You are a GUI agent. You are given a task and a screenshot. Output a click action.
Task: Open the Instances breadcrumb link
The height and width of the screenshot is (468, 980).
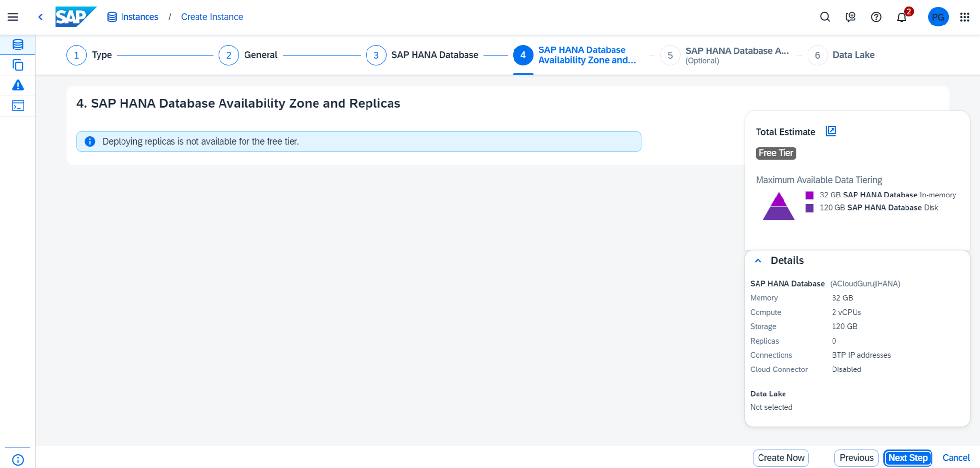(x=139, y=17)
